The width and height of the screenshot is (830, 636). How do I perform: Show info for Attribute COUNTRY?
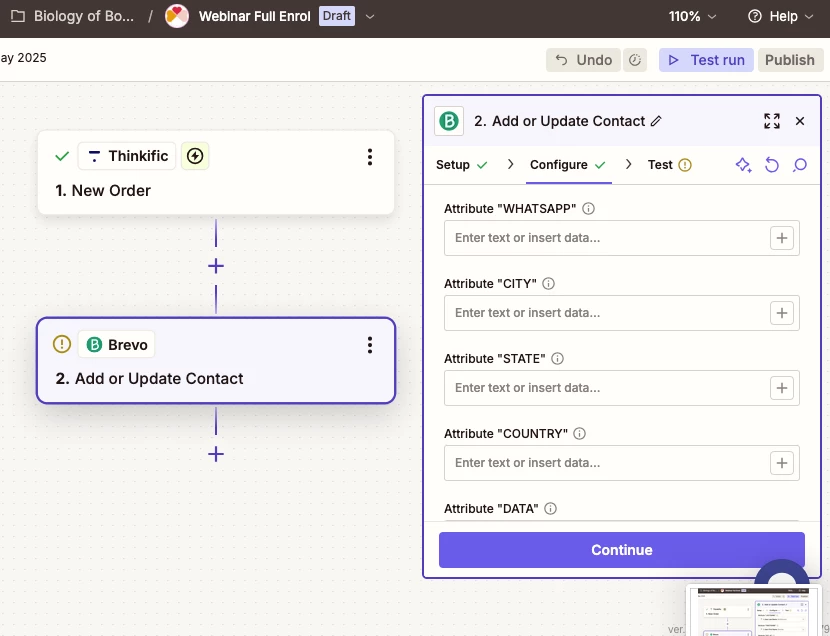580,434
